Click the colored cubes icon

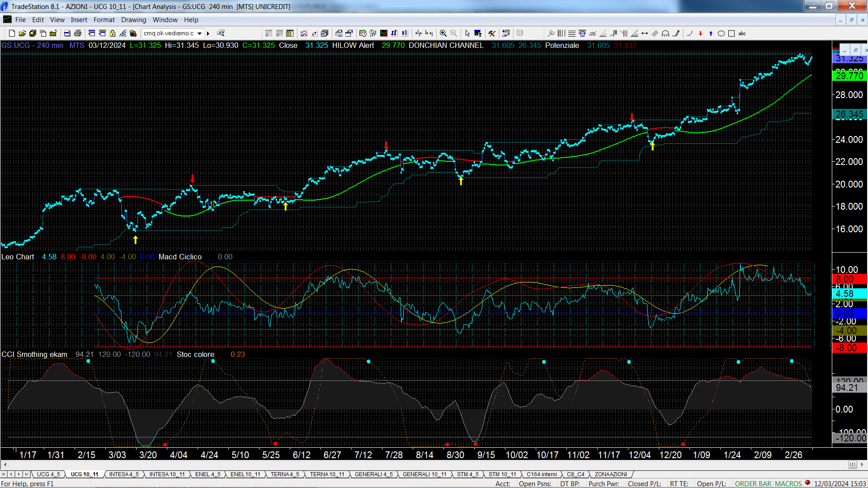pyautogui.click(x=133, y=33)
